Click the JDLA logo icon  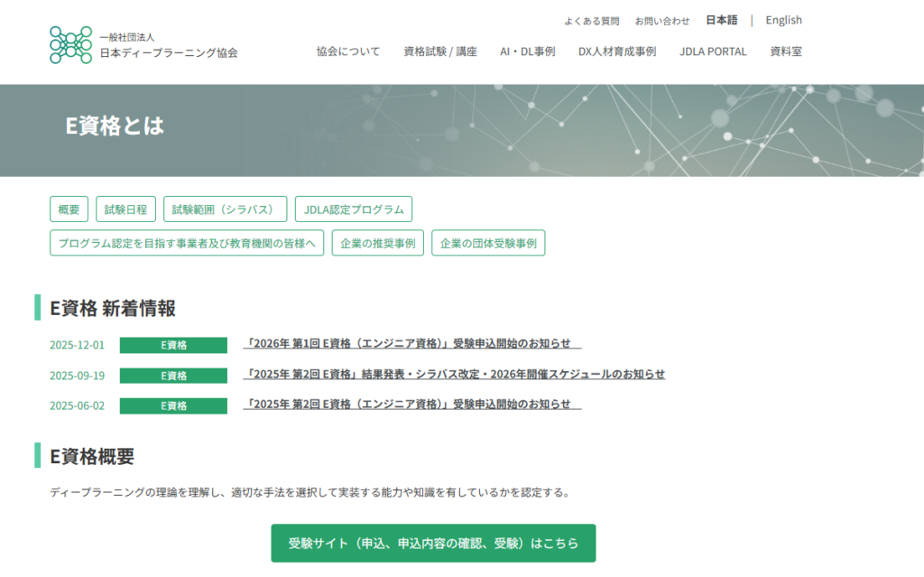71,45
